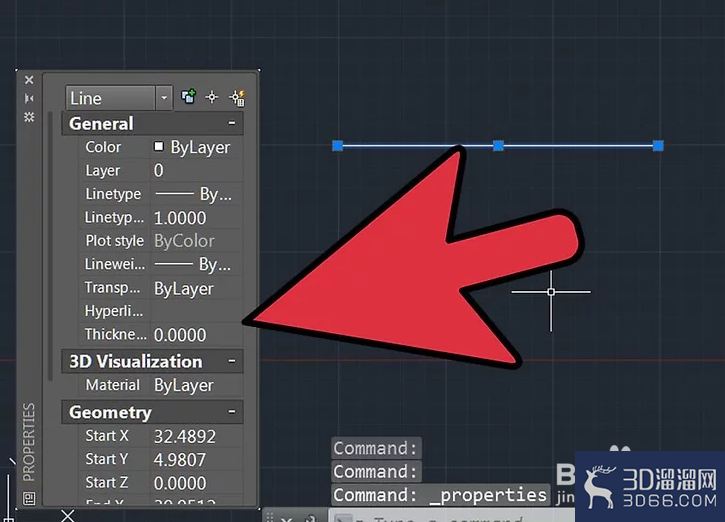Click the Quick Select icon

point(237,98)
